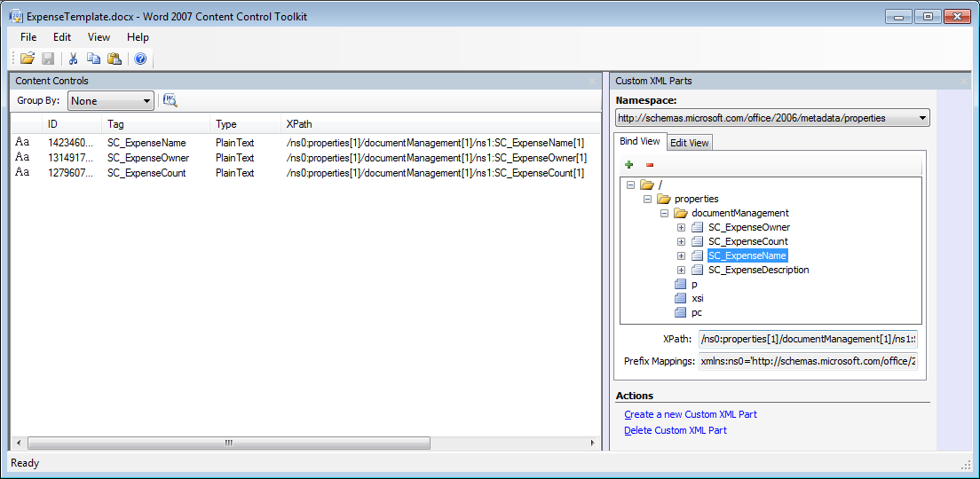The width and height of the screenshot is (980, 479).
Task: Click the green plus add node icon
Action: coord(628,164)
